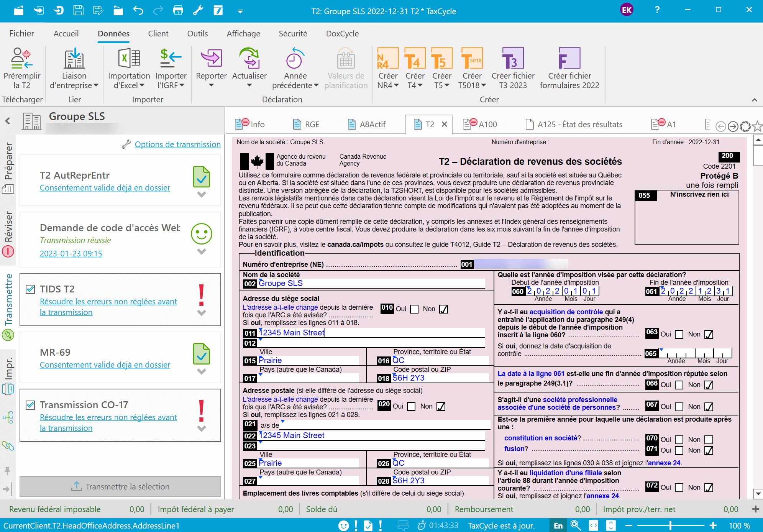Click the Reporter ribbon icon

(211, 58)
